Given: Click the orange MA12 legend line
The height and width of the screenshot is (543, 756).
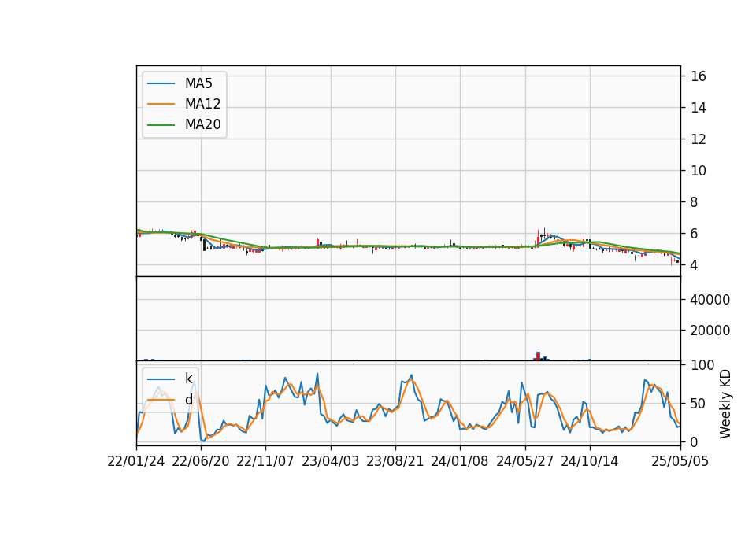Looking at the screenshot, I should coord(161,104).
